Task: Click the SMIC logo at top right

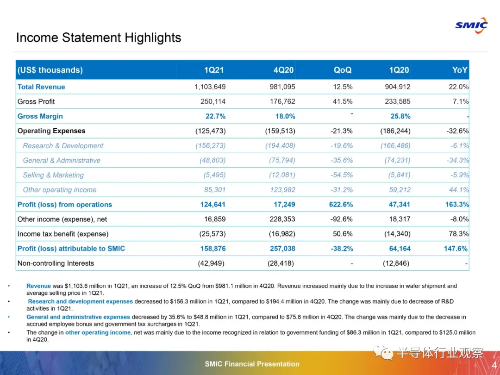Action: pyautogui.click(x=471, y=25)
